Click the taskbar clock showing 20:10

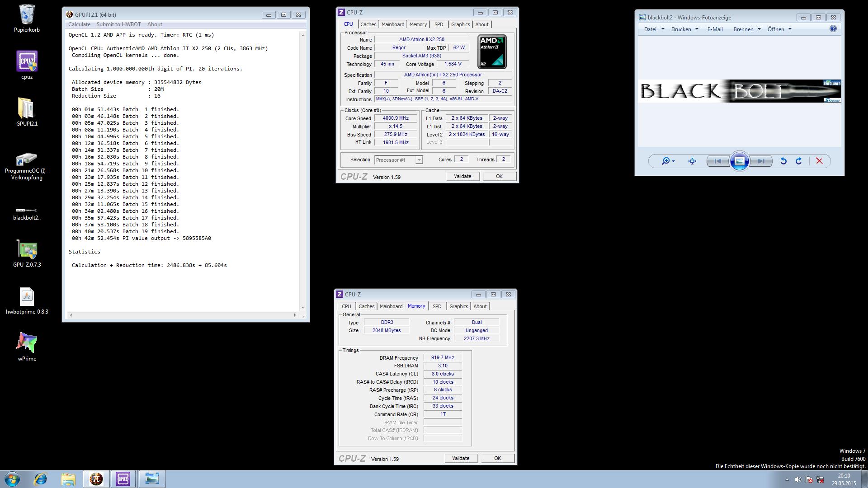tap(844, 479)
